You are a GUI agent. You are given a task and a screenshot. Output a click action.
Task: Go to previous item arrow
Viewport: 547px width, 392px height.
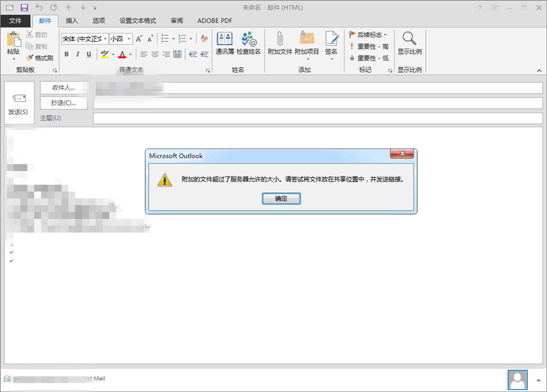click(x=68, y=8)
